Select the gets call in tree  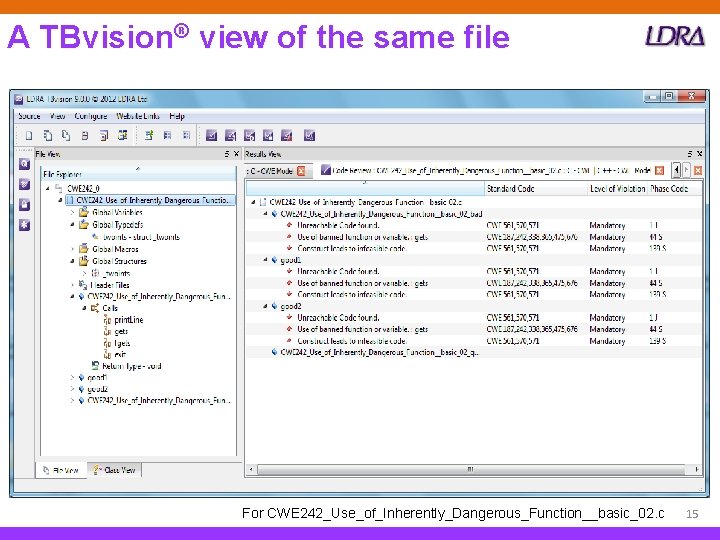[121, 332]
